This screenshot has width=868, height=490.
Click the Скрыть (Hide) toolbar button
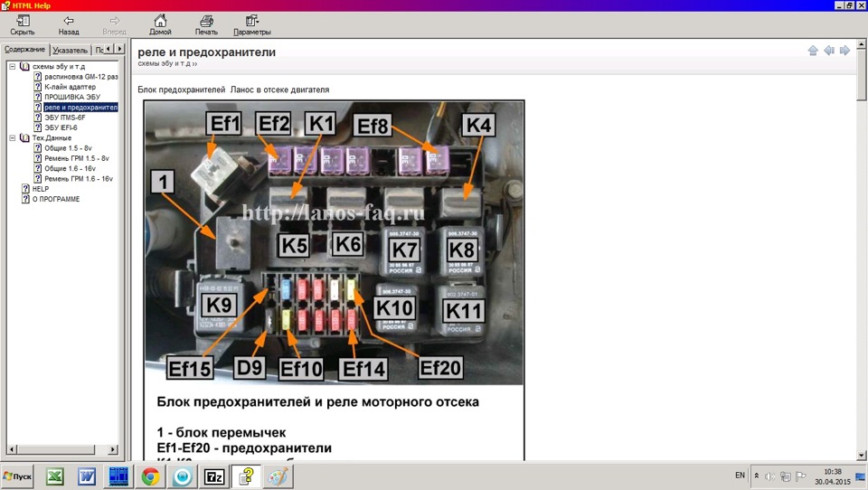coord(22,25)
